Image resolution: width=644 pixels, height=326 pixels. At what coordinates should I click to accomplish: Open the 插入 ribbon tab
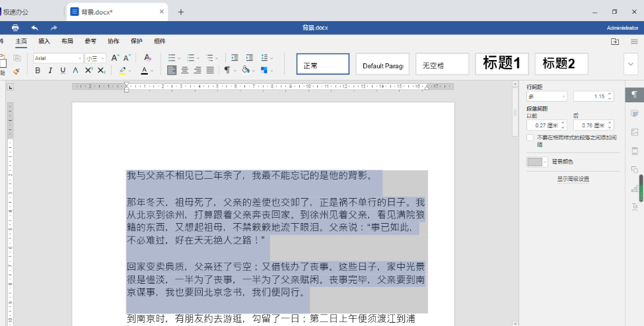pos(44,41)
